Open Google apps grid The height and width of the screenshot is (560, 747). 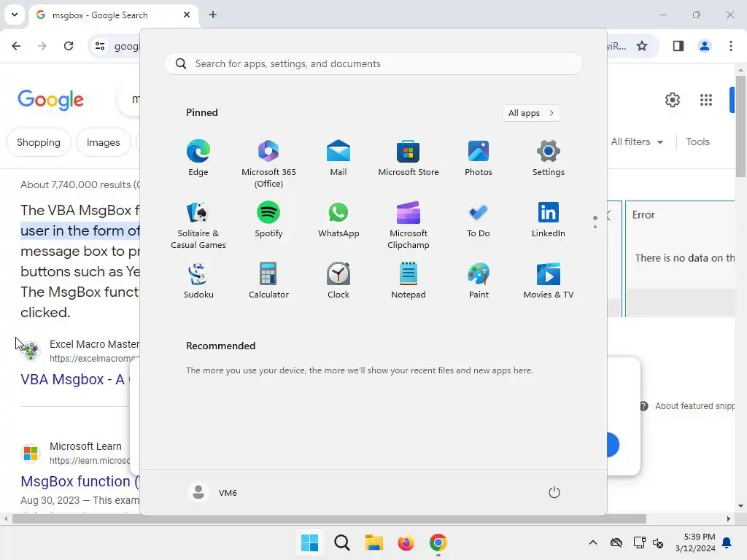(x=706, y=100)
